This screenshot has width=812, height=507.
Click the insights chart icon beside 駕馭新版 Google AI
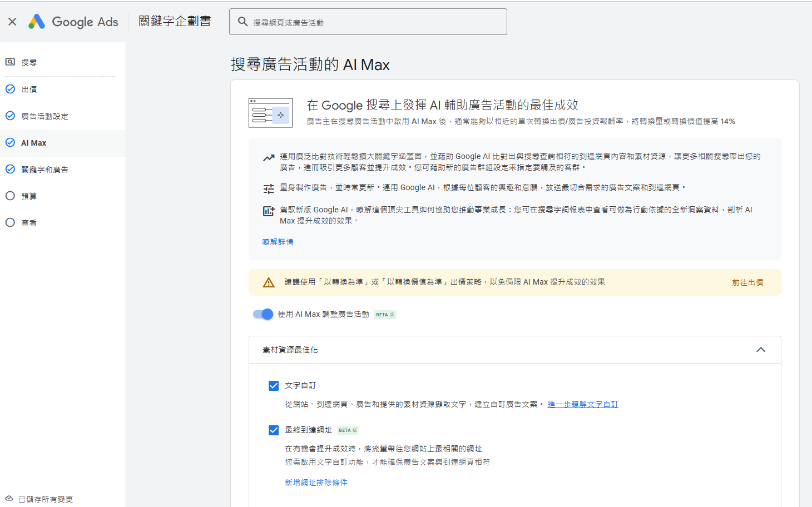[x=269, y=211]
